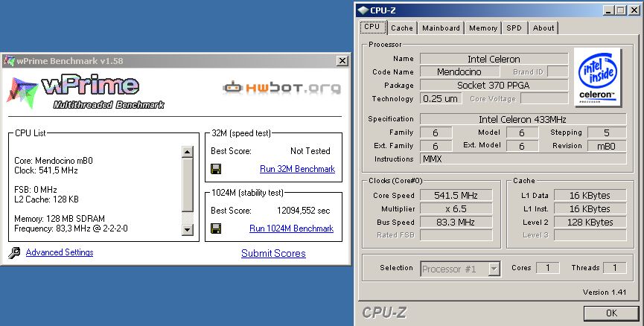Go to the About tab
The height and width of the screenshot is (326, 644).
543,28
